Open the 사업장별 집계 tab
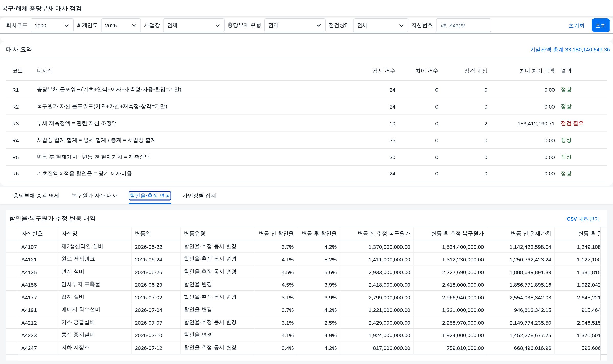 click(199, 196)
